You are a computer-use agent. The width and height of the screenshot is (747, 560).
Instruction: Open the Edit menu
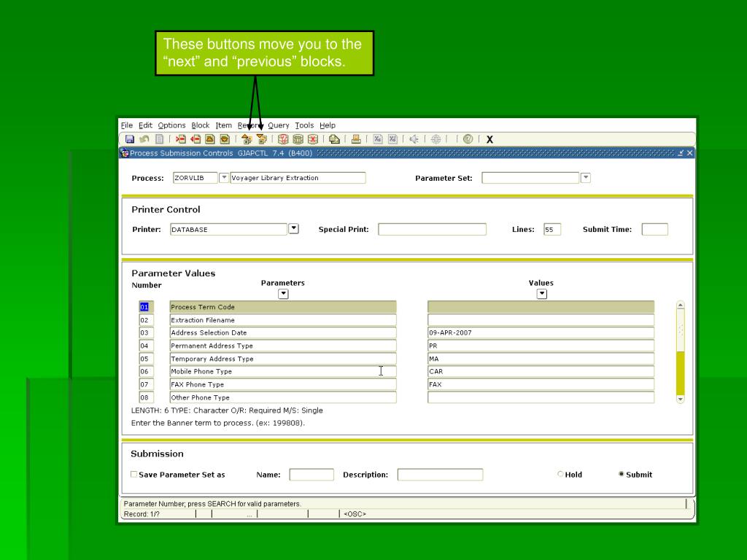coord(145,125)
